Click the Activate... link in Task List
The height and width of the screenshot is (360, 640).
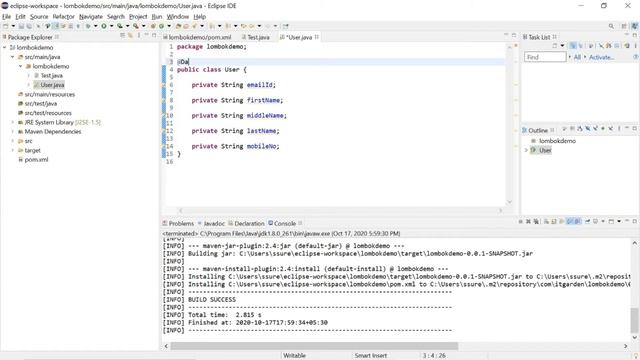[x=601, y=57]
